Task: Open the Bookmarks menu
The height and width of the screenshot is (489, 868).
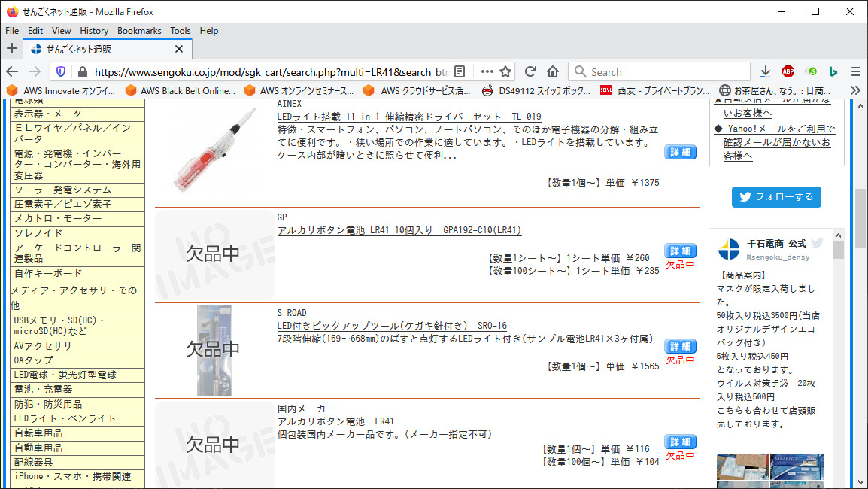Action: tap(139, 31)
